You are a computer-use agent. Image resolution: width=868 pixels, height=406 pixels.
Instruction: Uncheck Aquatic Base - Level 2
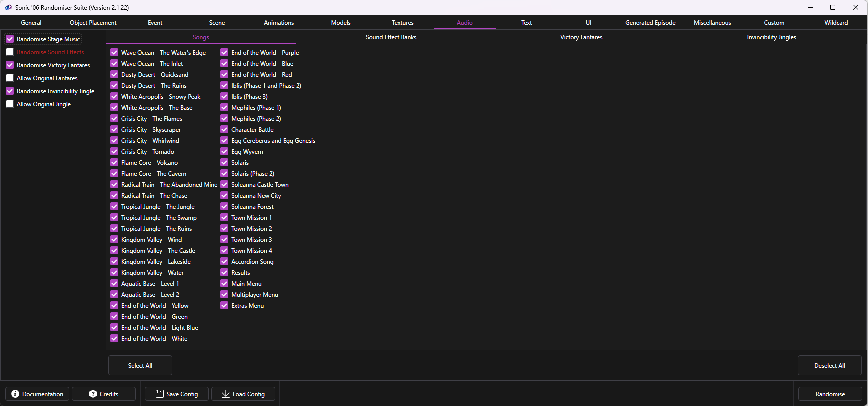coord(114,294)
